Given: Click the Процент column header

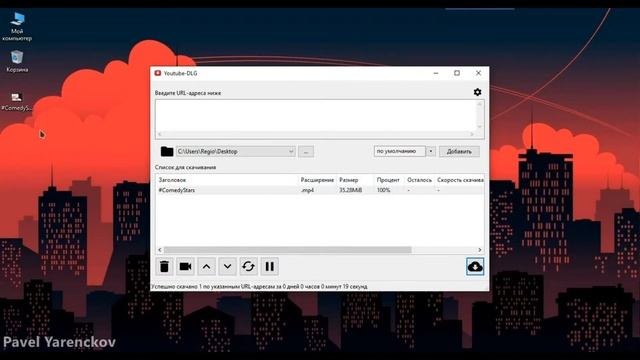Looking at the screenshot, I should point(389,180).
